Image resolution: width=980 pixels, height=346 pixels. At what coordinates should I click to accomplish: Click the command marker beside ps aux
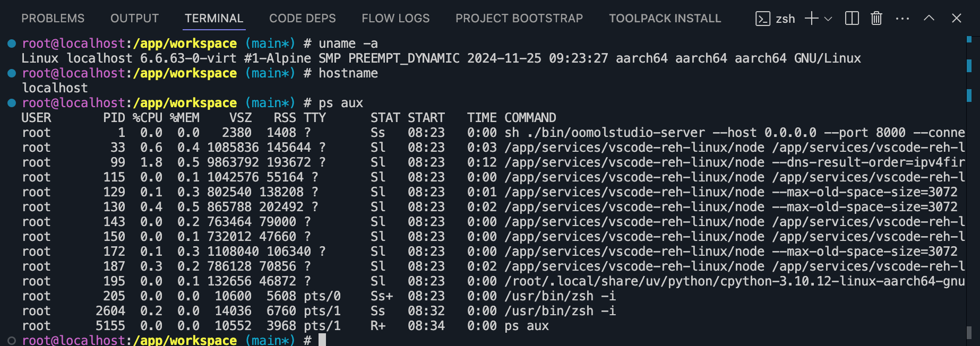[x=11, y=103]
